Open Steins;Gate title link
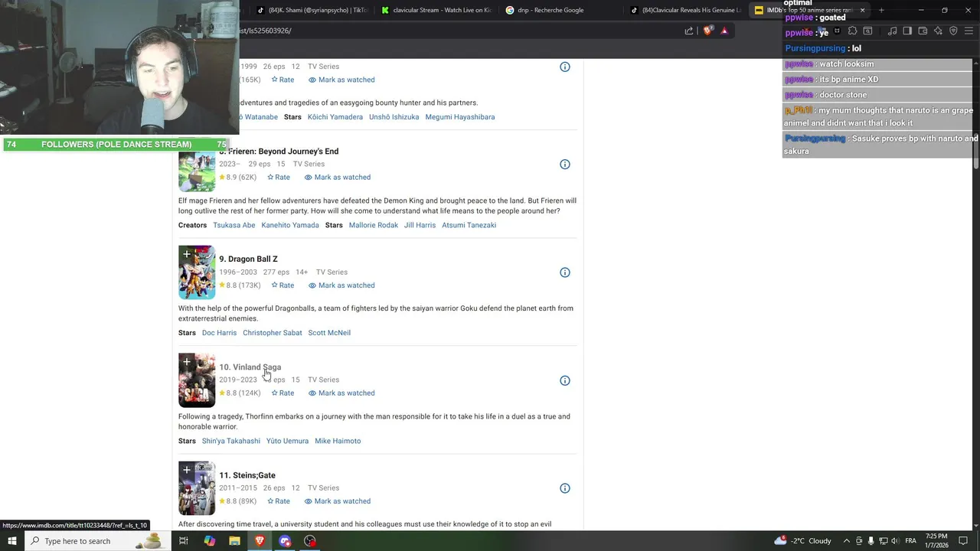This screenshot has height=551, width=980. [x=247, y=475]
